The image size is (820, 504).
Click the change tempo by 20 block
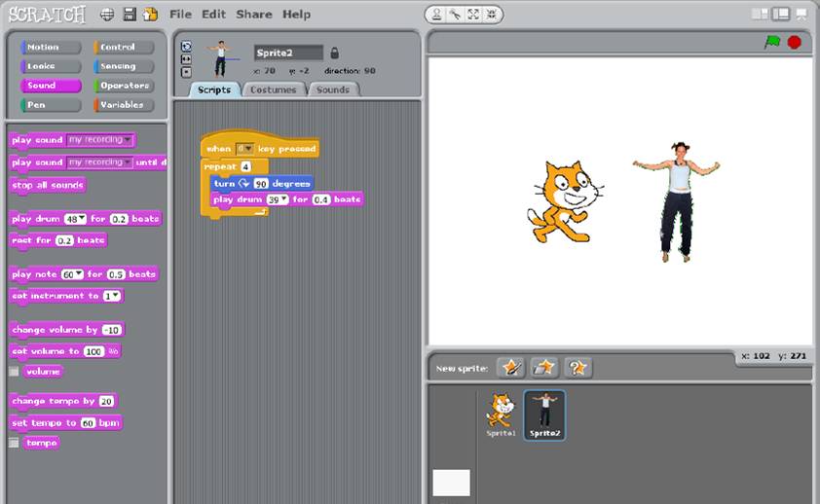(x=63, y=401)
